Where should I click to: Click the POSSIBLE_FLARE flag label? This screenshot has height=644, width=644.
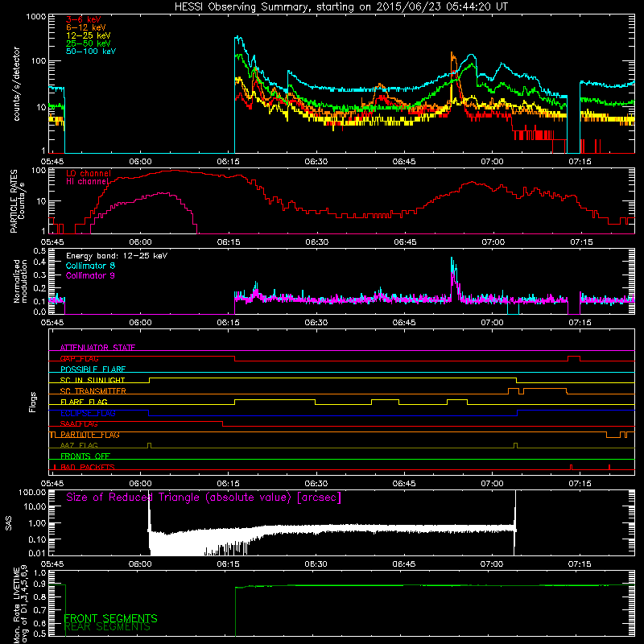(93, 369)
